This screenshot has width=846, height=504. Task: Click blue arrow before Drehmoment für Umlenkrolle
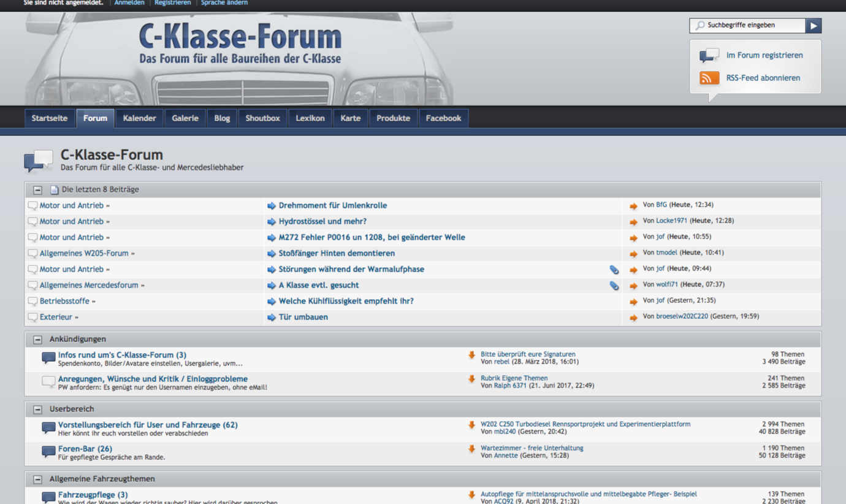point(272,206)
